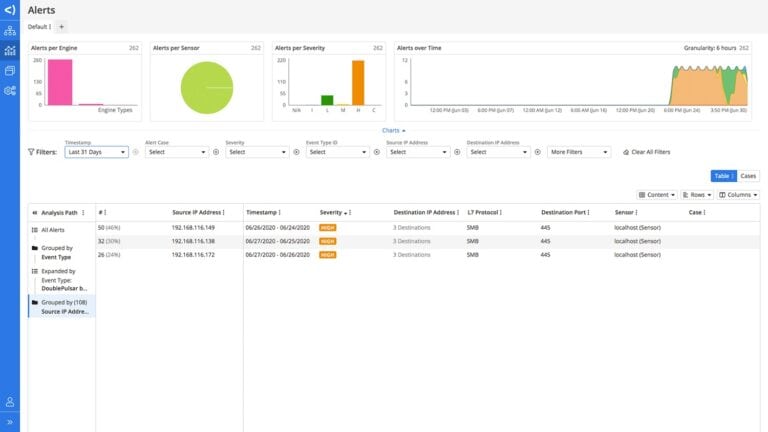
Task: Open Destination Port column options dots
Action: (588, 213)
